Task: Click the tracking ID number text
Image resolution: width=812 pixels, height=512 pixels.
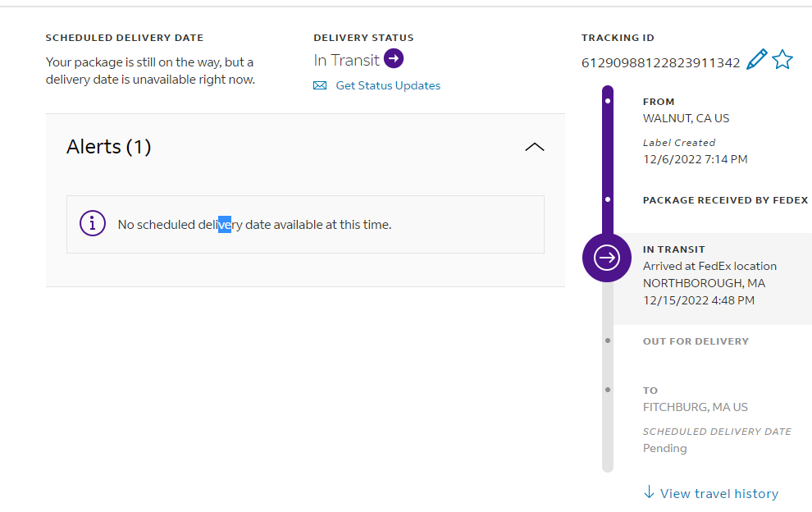Action: click(x=660, y=62)
